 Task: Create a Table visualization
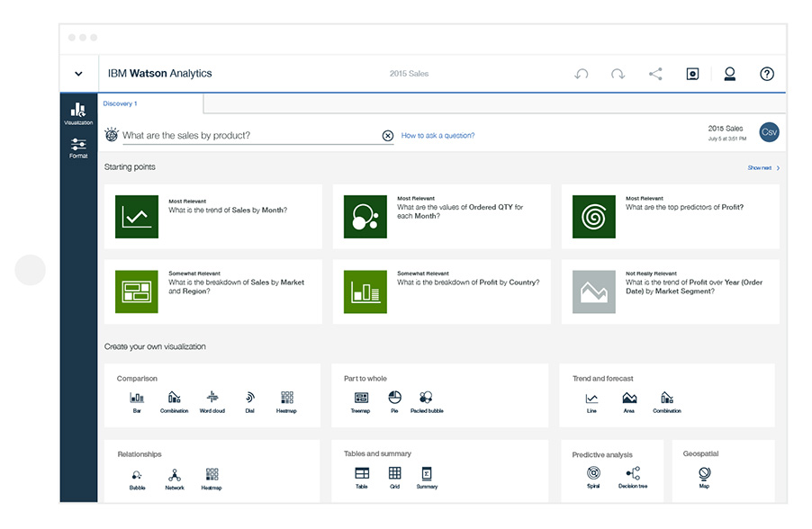pyautogui.click(x=362, y=478)
